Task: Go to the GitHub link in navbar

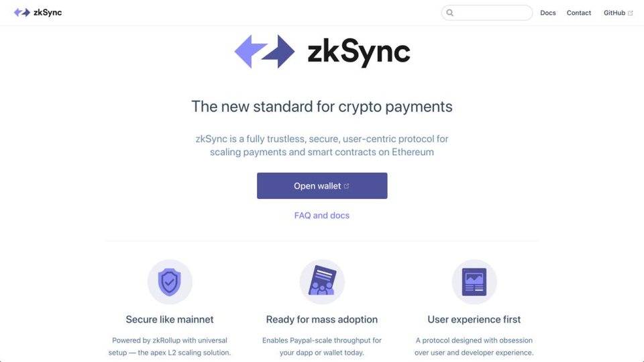Action: 614,13
